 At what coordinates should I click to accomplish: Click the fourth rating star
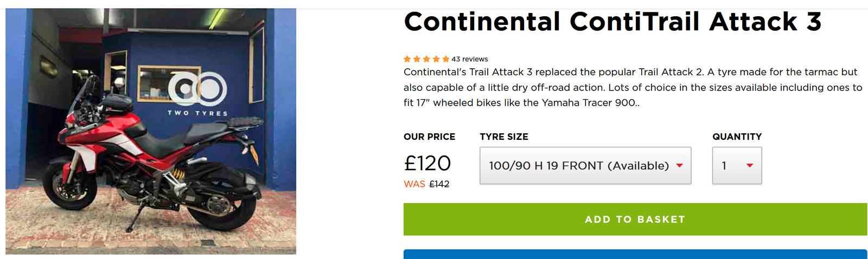[436, 59]
